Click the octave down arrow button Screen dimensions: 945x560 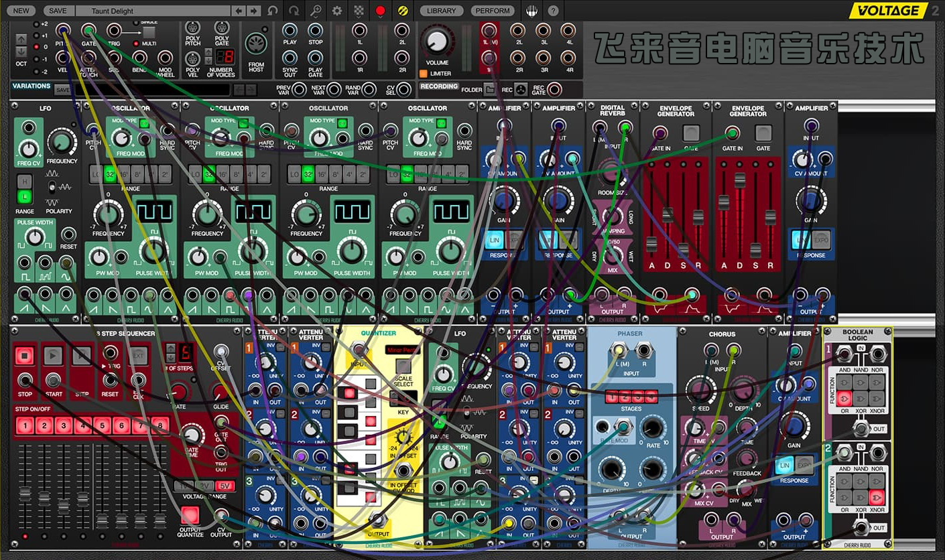21,52
